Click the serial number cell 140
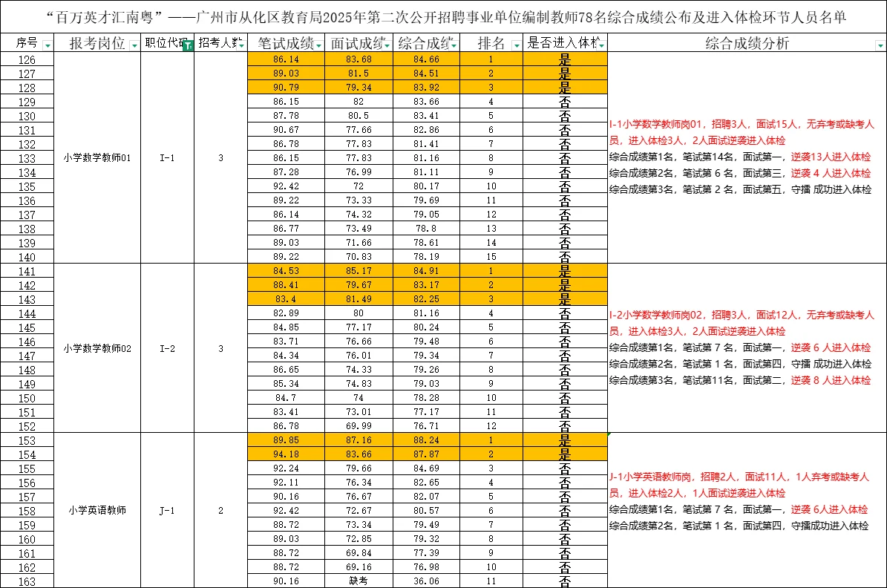The height and width of the screenshot is (588, 887). (27, 257)
